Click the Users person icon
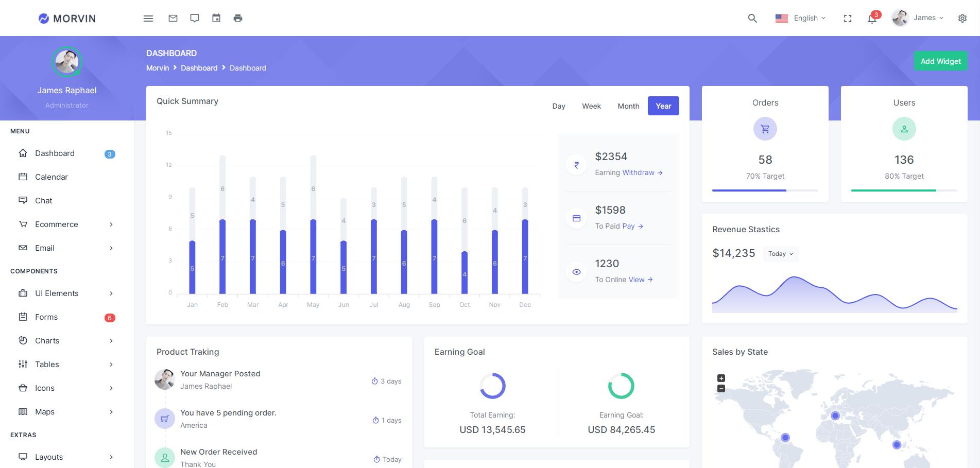980x468 pixels. pos(904,129)
